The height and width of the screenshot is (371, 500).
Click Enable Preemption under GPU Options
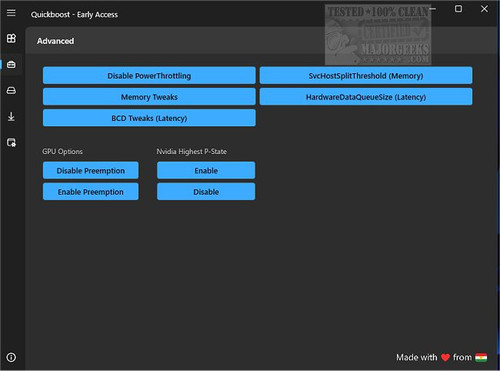(x=90, y=192)
